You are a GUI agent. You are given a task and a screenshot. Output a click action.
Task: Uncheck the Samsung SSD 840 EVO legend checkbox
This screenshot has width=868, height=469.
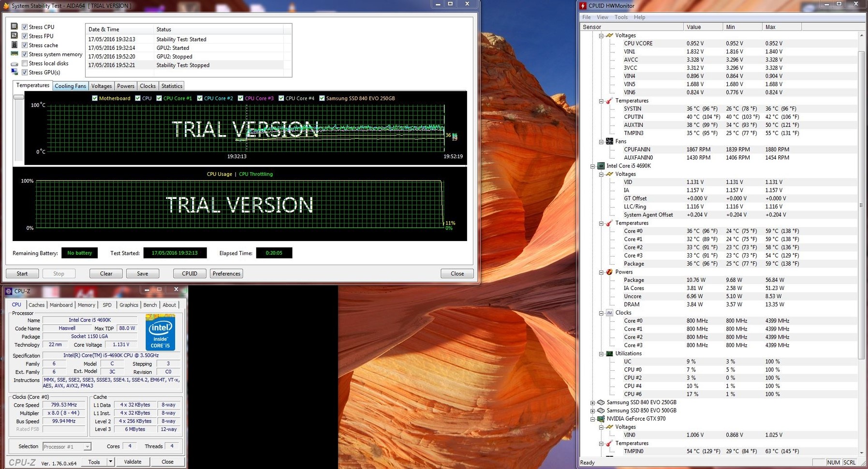pyautogui.click(x=322, y=98)
